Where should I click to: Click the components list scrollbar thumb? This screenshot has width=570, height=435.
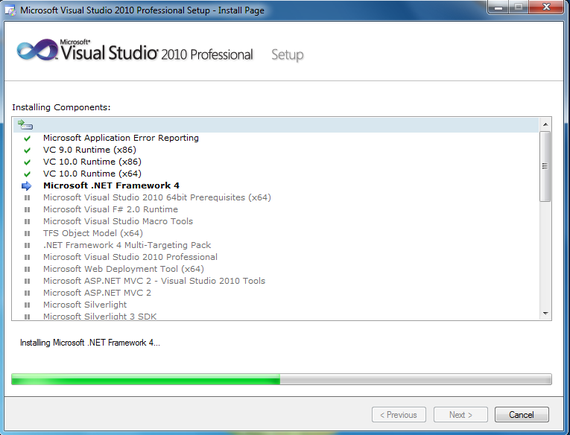click(x=545, y=166)
